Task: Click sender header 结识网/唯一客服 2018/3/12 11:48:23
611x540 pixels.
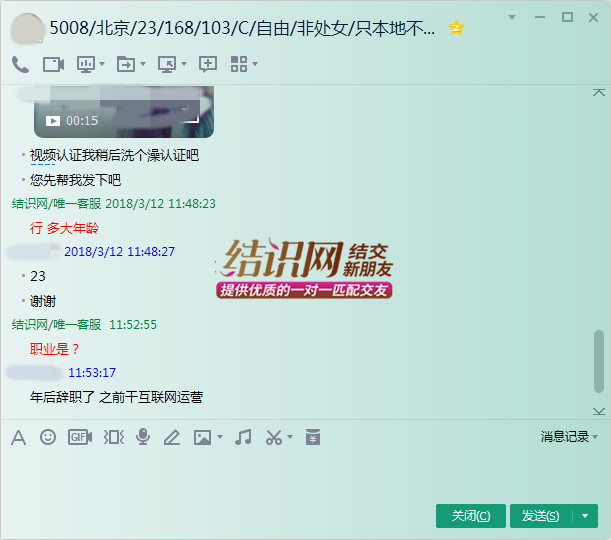Action: click(x=113, y=203)
